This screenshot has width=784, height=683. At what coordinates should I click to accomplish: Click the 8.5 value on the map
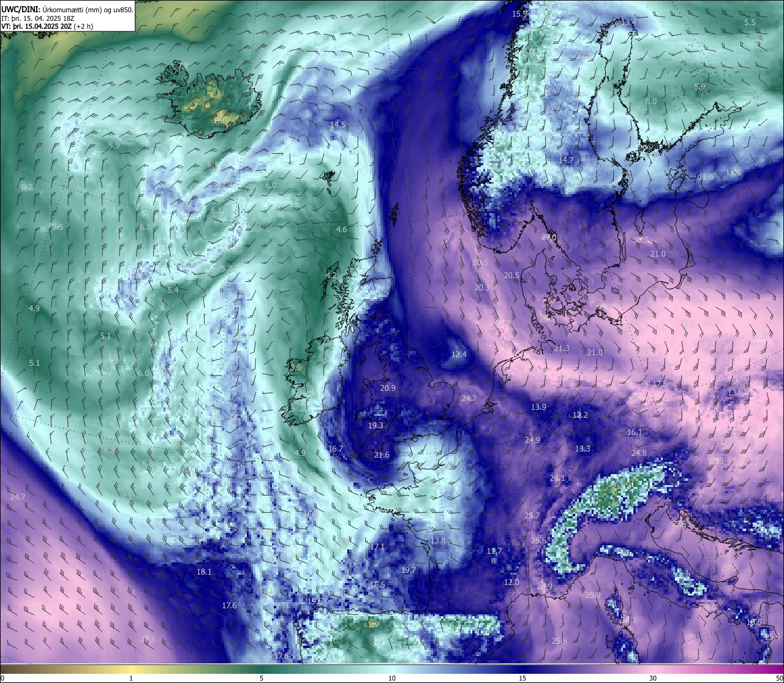57,227
